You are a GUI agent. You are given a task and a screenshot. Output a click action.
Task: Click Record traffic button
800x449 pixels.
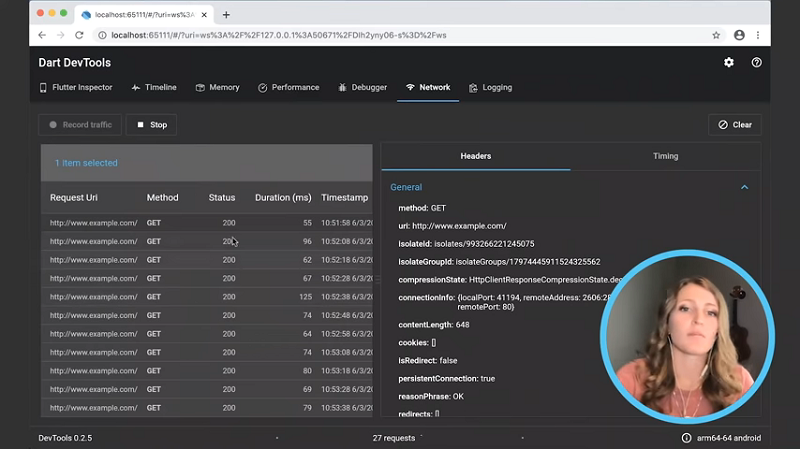[x=80, y=124]
